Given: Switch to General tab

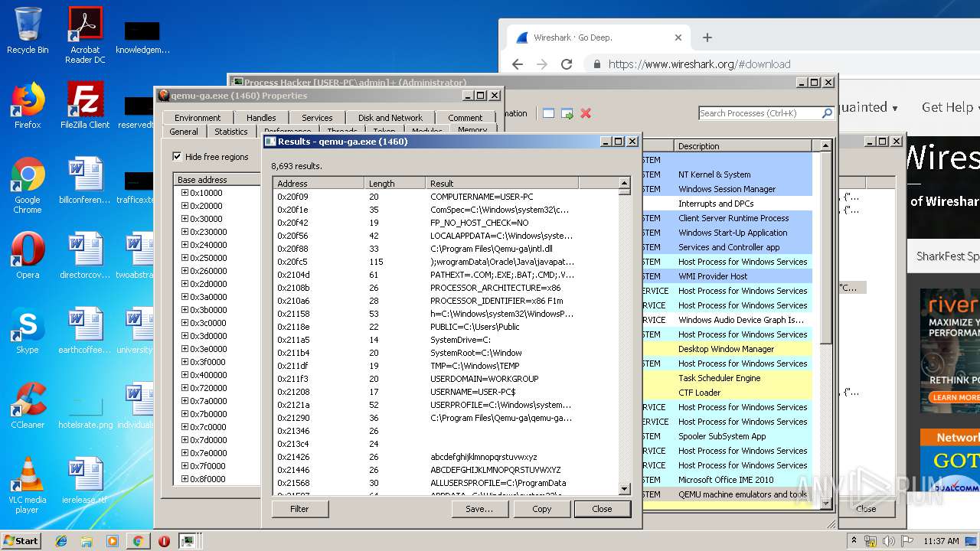Looking at the screenshot, I should click(184, 132).
